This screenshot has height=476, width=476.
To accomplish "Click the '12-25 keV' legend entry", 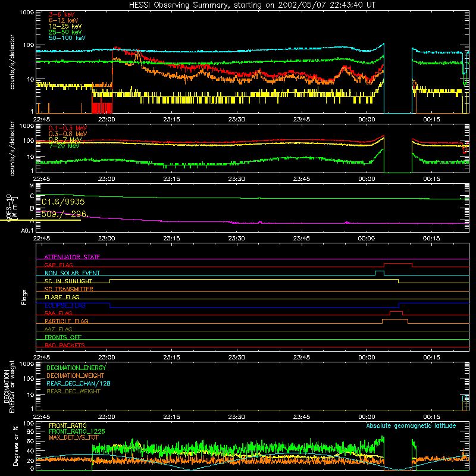I will tap(65, 26).
